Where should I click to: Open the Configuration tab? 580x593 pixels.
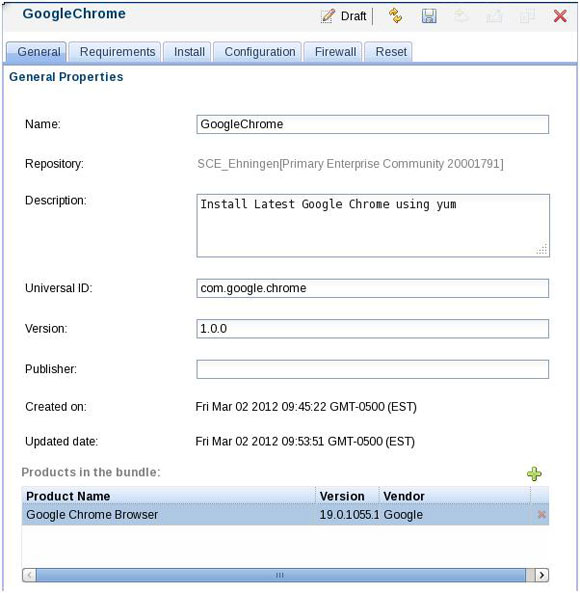pos(257,52)
